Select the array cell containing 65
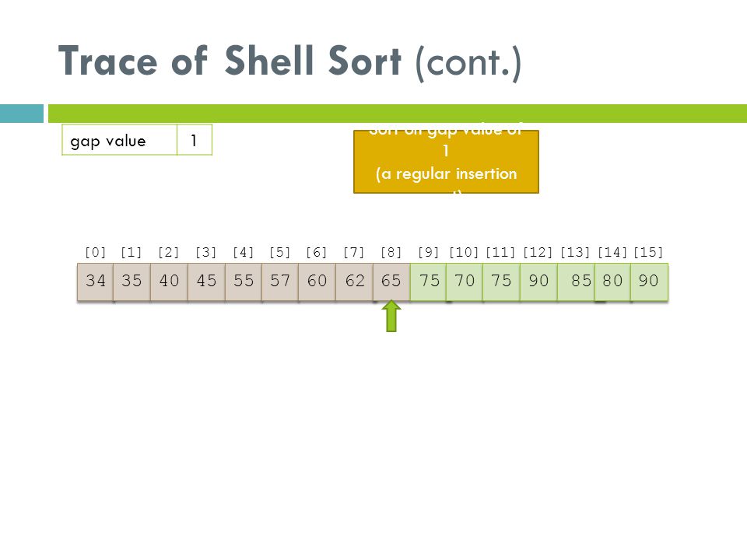 tap(391, 282)
